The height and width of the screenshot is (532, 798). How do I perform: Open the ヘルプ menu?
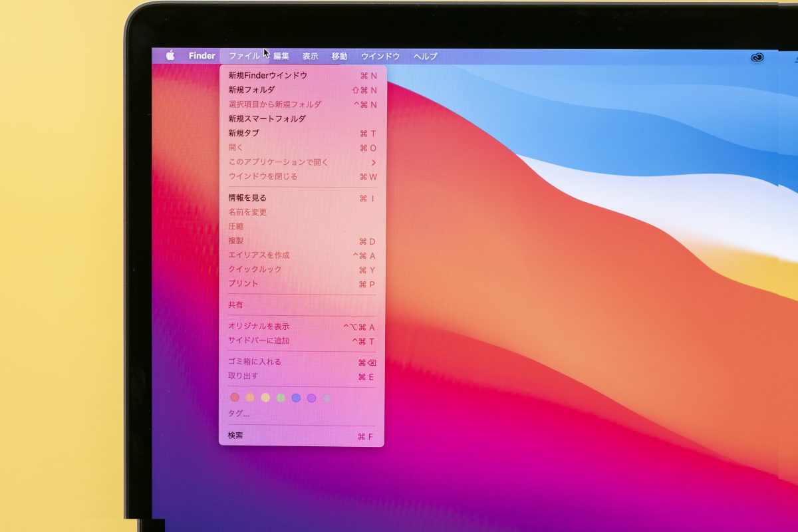tap(425, 57)
